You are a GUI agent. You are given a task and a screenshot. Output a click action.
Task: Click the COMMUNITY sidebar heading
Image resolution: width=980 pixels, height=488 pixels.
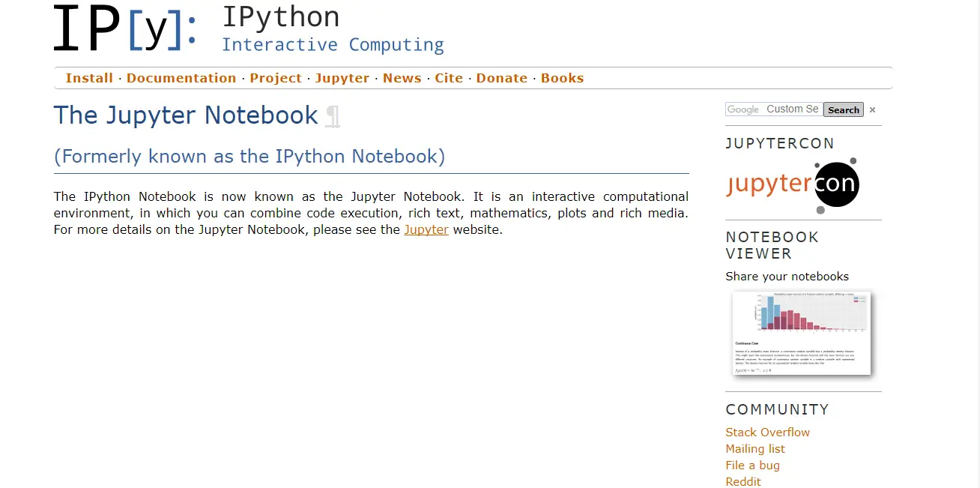click(778, 409)
